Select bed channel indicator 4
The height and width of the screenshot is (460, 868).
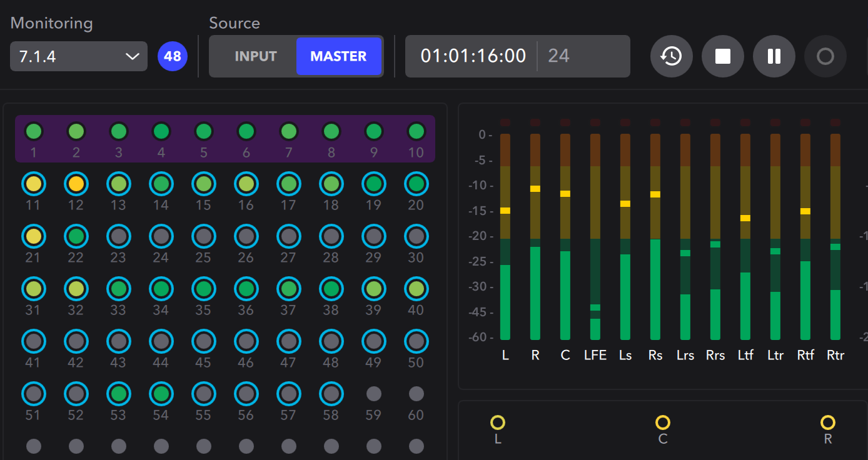[x=161, y=131]
